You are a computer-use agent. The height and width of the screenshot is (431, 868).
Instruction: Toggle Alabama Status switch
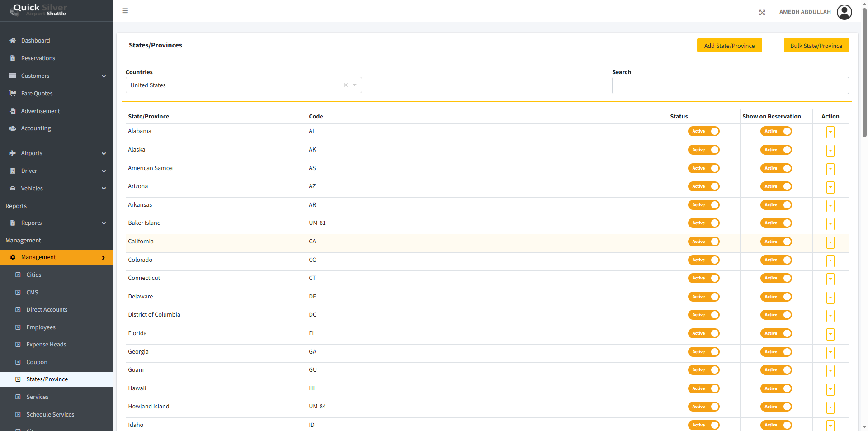[703, 131]
